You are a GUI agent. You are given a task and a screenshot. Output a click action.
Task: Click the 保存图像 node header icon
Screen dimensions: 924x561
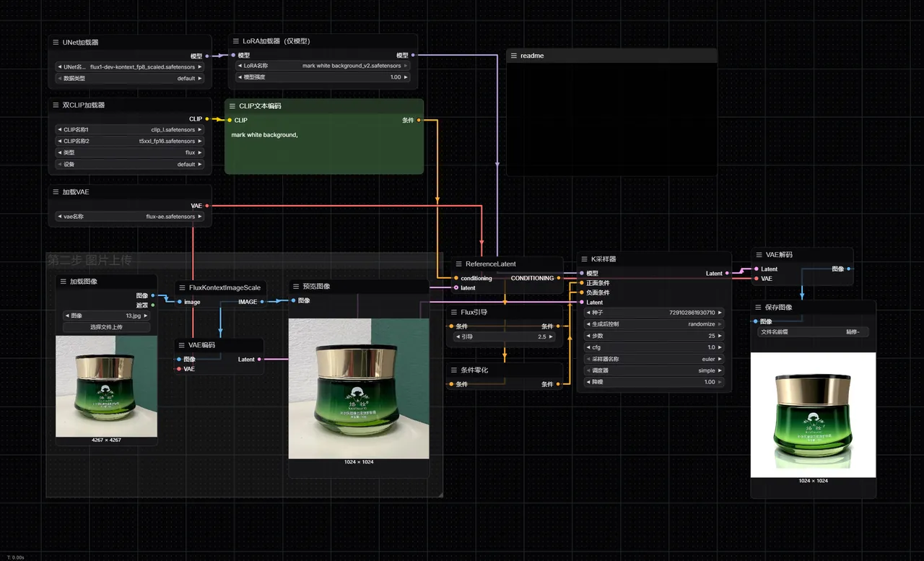click(x=759, y=308)
